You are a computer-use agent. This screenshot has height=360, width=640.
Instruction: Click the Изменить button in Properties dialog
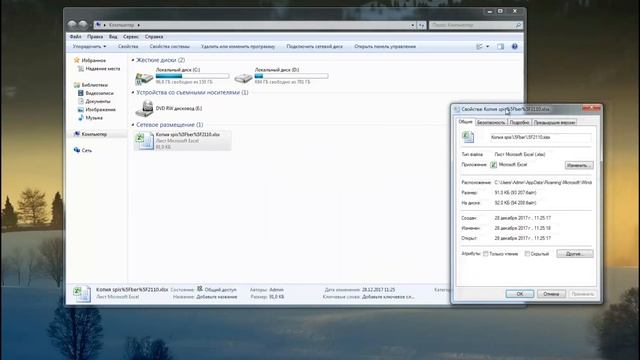tap(579, 165)
